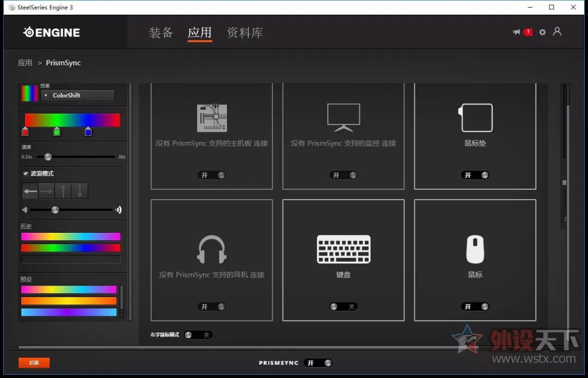Select the monitor device icon
Image resolution: width=588 pixels, height=378 pixels.
344,117
